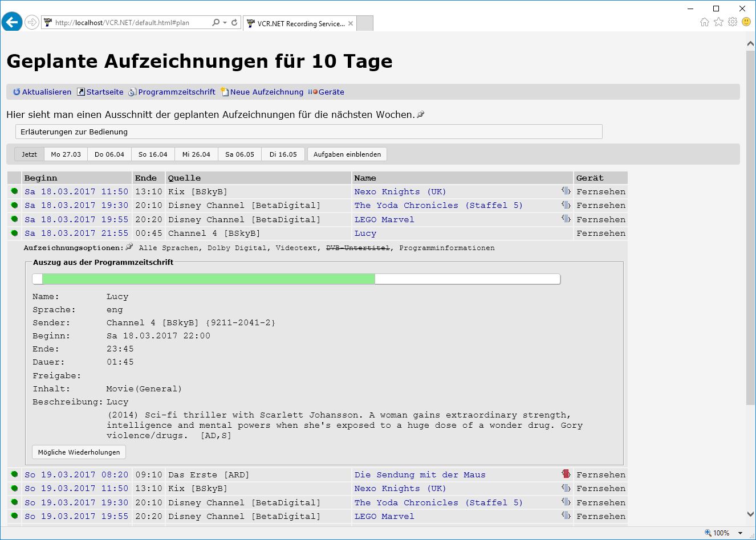Toggle Aufgaben einblenden button
756x540 pixels.
tap(347, 154)
